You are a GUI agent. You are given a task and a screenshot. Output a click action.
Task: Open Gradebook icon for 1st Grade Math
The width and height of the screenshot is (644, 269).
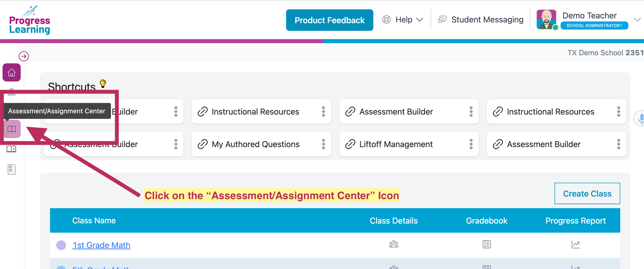(487, 244)
